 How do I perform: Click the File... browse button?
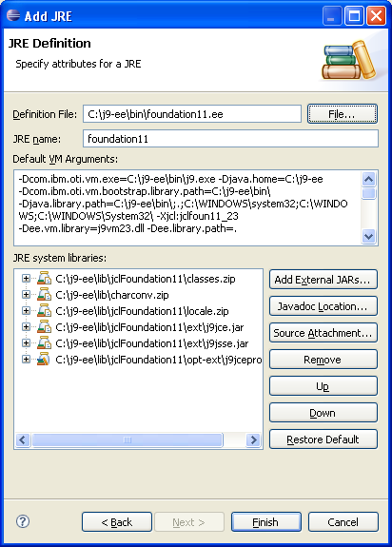(343, 114)
